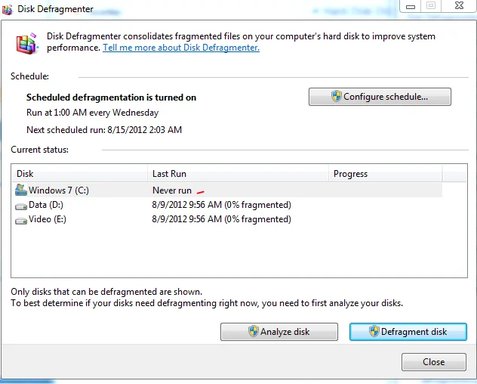Sort by the Disk column header
This screenshot has width=477, height=384.
tap(80, 173)
